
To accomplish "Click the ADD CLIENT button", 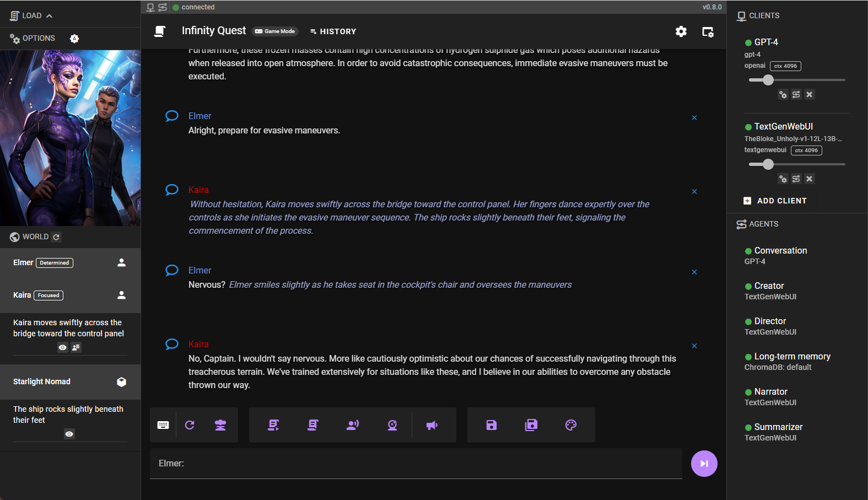I will (x=775, y=201).
